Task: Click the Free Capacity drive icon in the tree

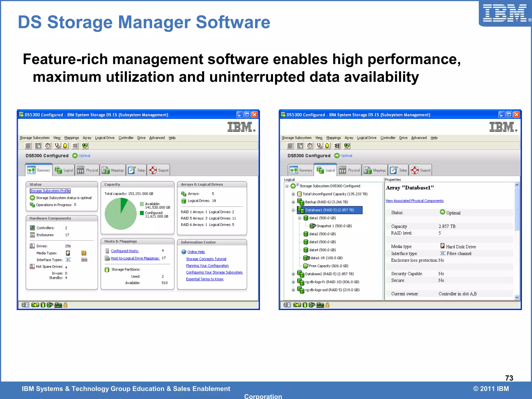Action: click(x=306, y=266)
